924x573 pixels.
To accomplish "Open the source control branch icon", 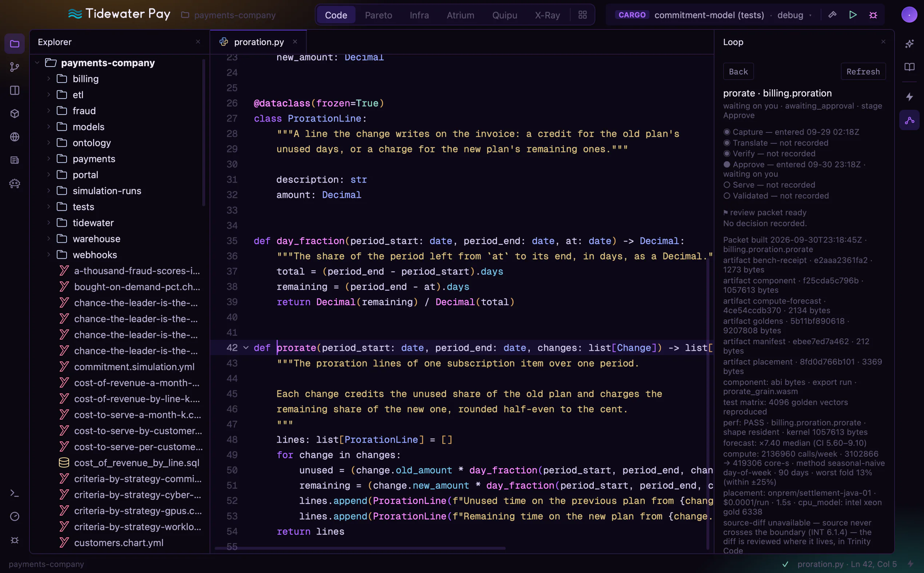I will pyautogui.click(x=15, y=67).
